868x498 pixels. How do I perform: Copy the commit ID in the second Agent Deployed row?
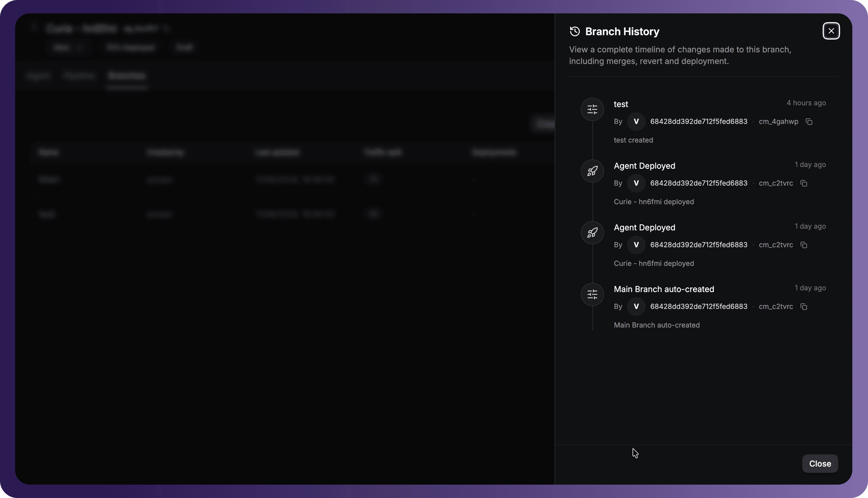click(x=804, y=245)
